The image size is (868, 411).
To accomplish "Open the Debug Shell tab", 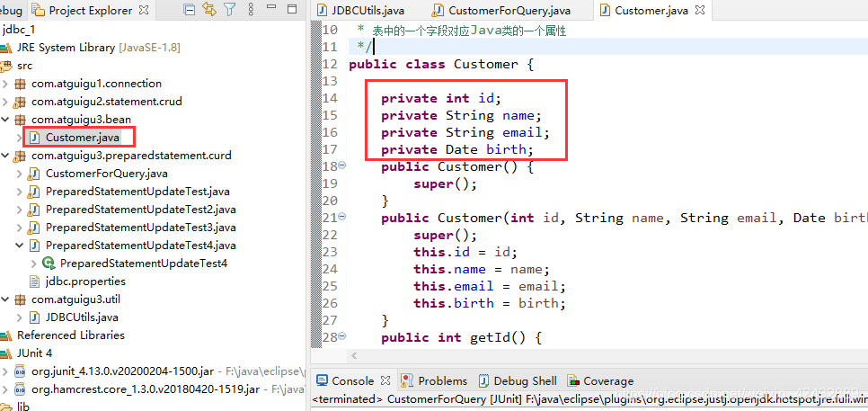I will 518,380.
